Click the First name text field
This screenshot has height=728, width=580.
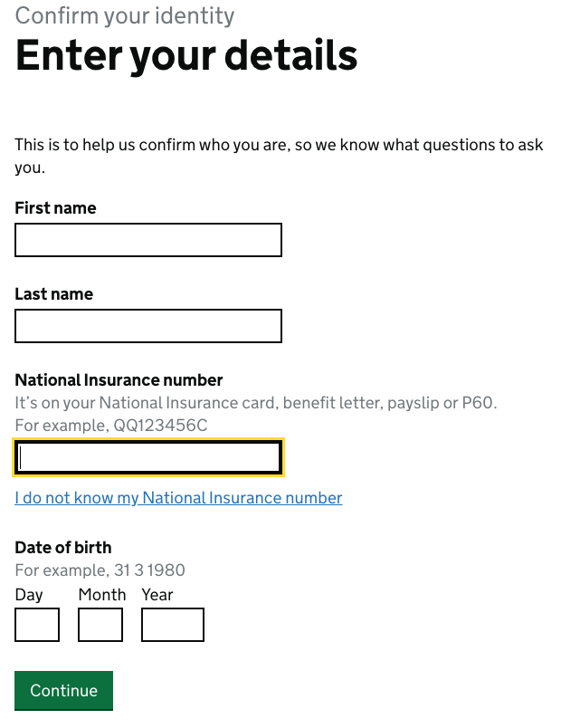click(148, 240)
